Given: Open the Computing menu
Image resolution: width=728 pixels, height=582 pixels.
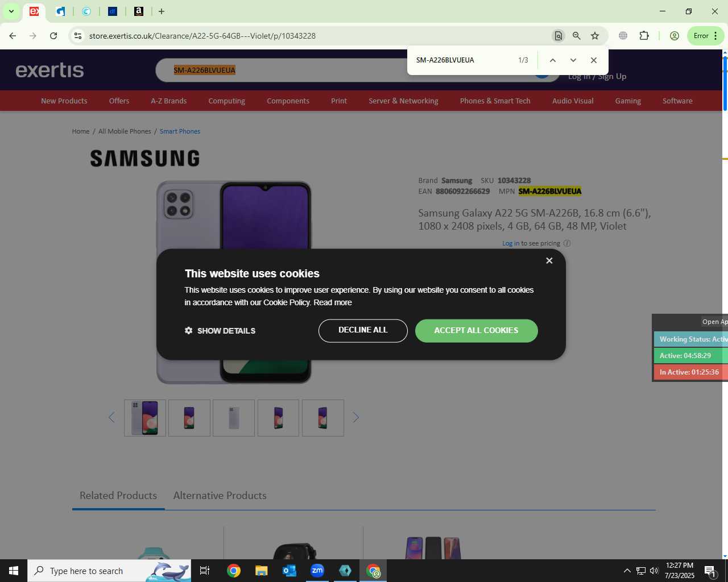Looking at the screenshot, I should click(226, 101).
